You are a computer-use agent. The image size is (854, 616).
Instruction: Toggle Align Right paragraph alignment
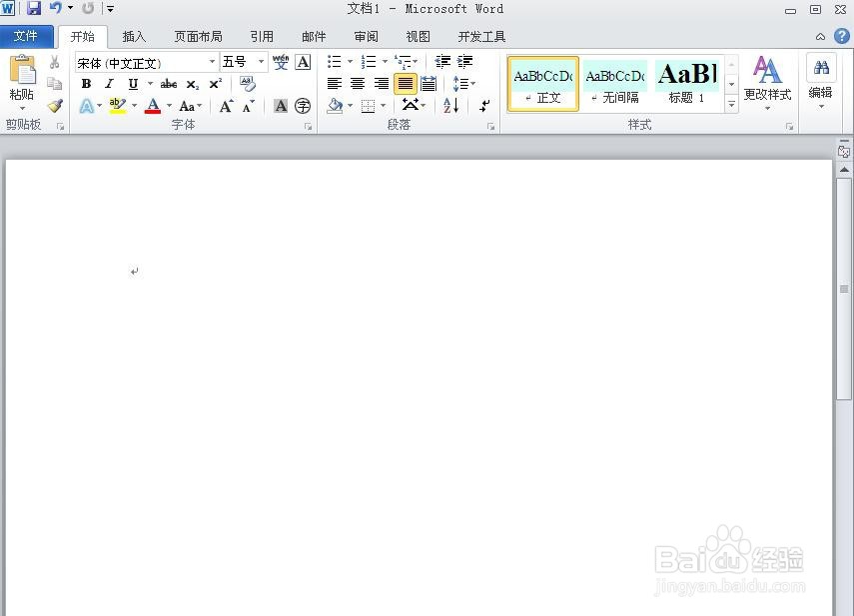tap(381, 83)
